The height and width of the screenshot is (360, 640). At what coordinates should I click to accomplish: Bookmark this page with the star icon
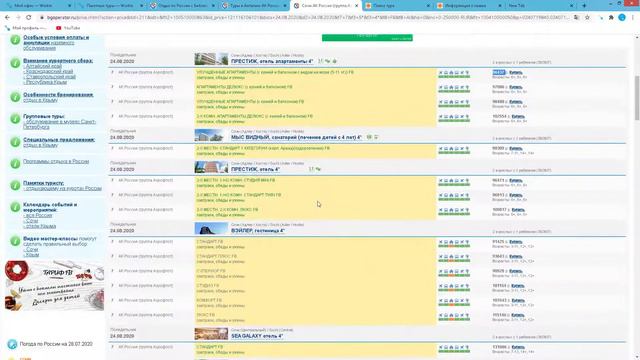pos(587,18)
